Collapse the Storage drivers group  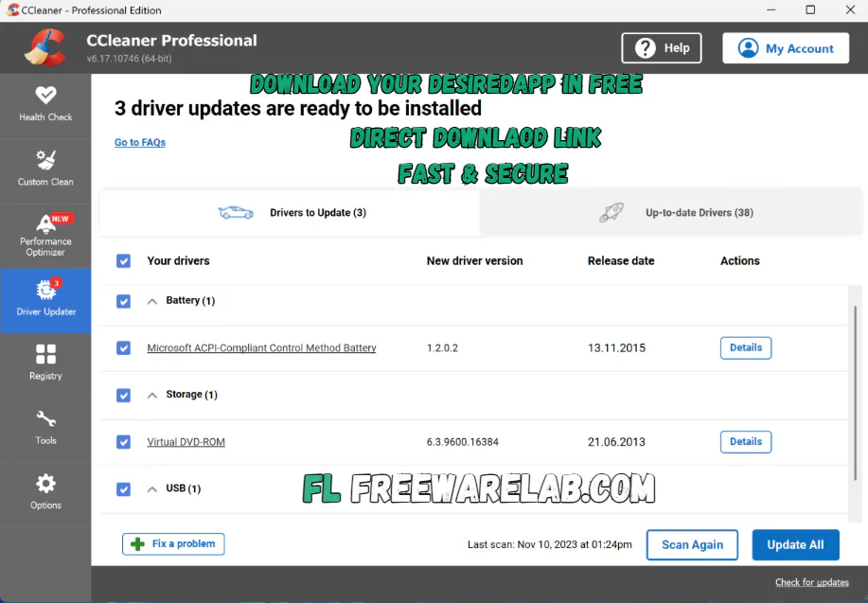151,395
